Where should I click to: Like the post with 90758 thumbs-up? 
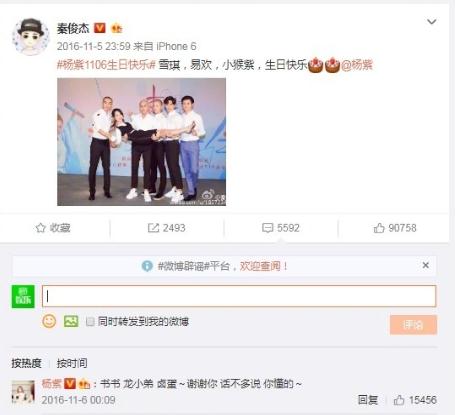click(x=379, y=228)
